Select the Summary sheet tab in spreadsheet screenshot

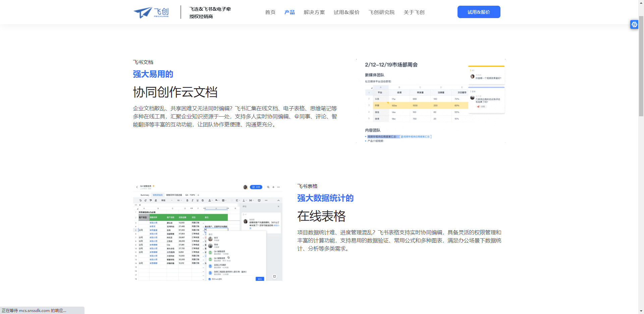pyautogui.click(x=145, y=195)
